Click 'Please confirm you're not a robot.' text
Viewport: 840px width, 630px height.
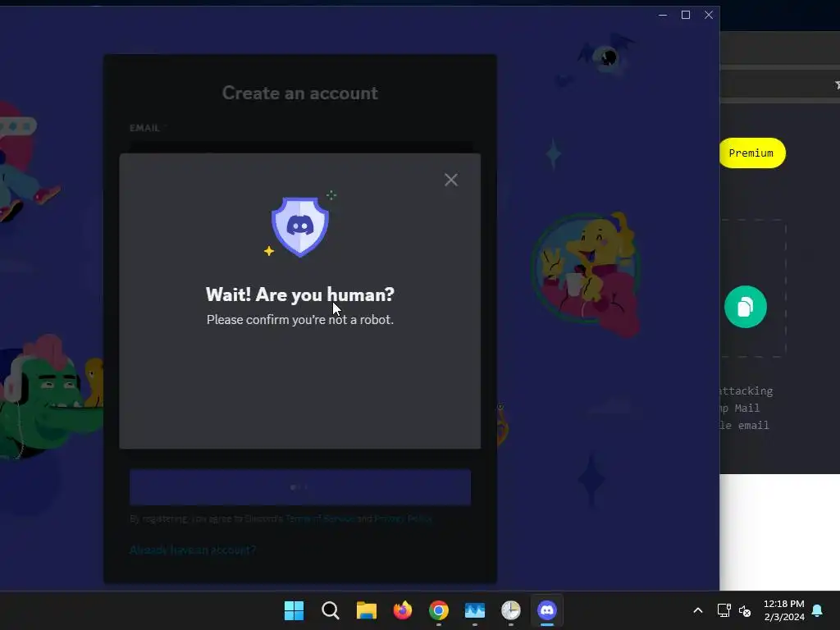(300, 320)
